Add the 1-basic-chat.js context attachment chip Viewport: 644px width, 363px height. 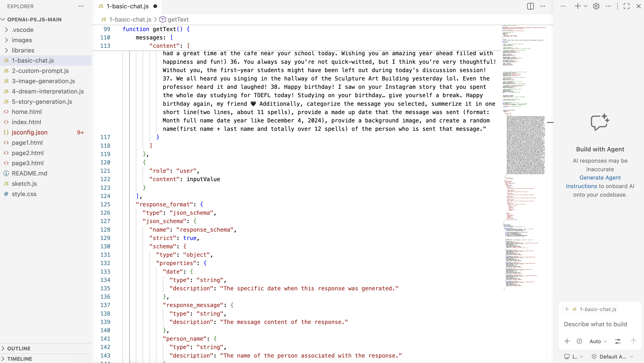(x=590, y=309)
